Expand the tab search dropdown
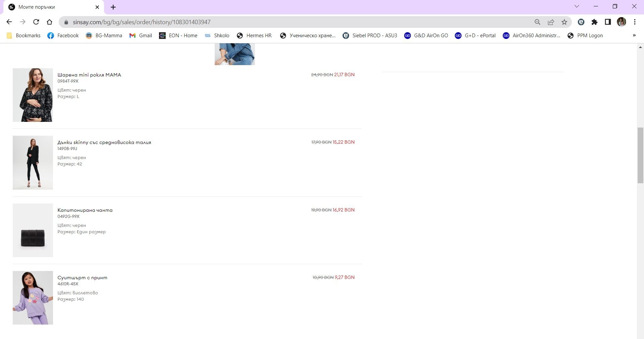Image resolution: width=644 pixels, height=339 pixels. [577, 6]
